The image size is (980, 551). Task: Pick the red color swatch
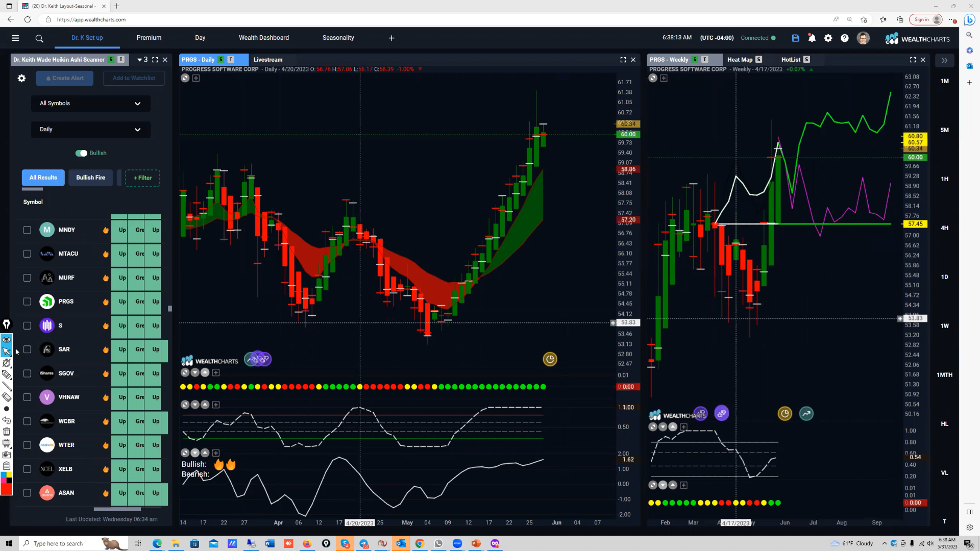[x=6, y=489]
